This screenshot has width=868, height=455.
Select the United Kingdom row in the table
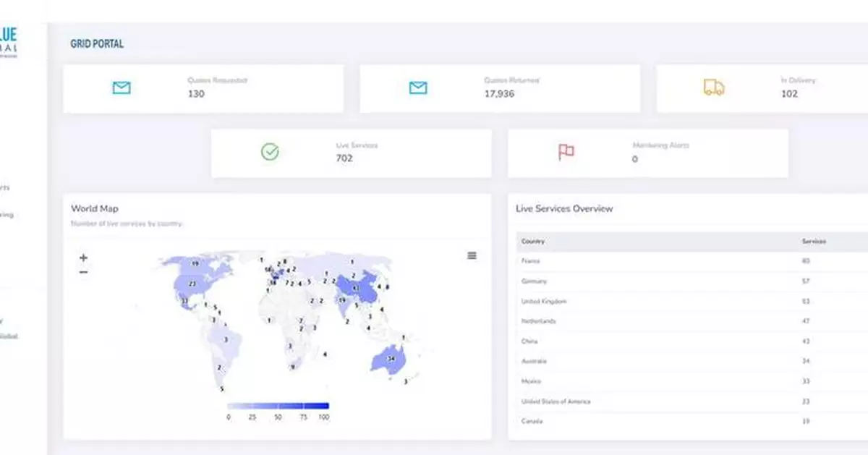click(x=651, y=301)
